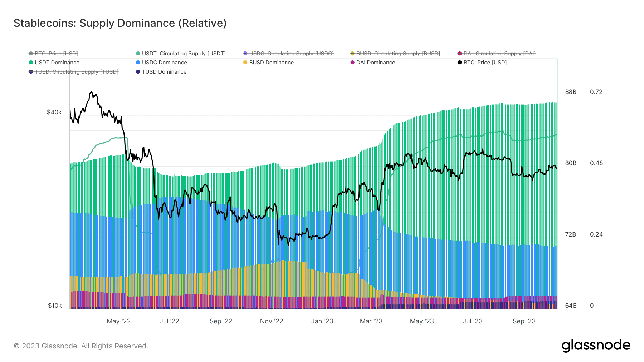Hide the USDT Dominance series via legend
644x362 pixels.
[54, 63]
